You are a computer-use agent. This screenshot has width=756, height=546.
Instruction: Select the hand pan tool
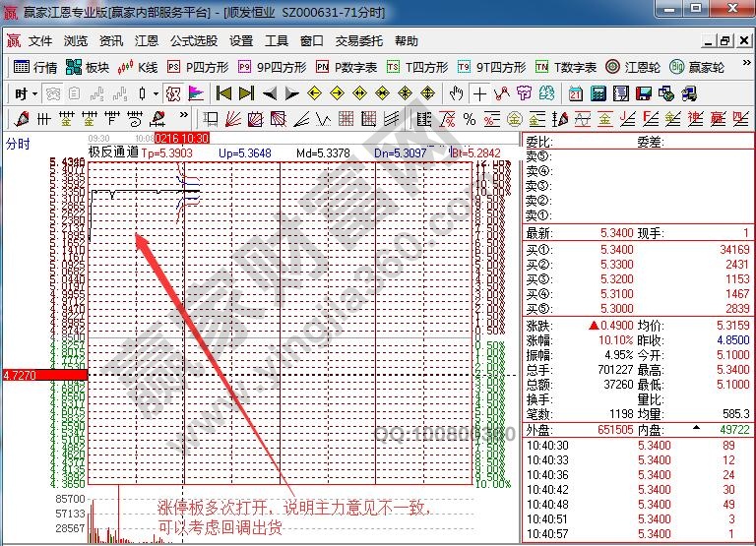(x=456, y=93)
